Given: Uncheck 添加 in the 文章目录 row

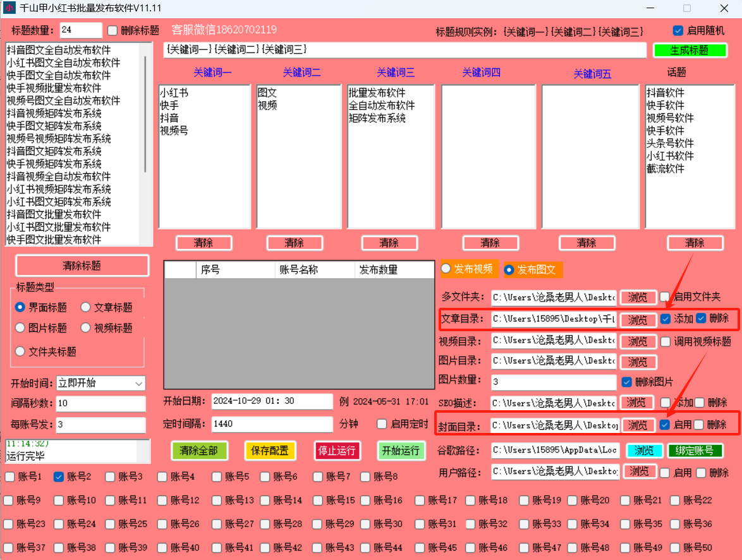Looking at the screenshot, I should pos(666,319).
